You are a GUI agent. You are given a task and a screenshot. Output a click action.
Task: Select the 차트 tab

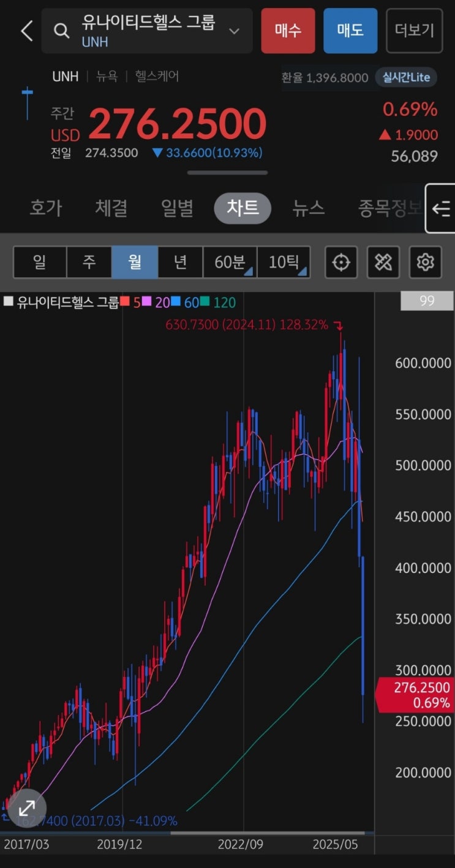click(x=243, y=208)
